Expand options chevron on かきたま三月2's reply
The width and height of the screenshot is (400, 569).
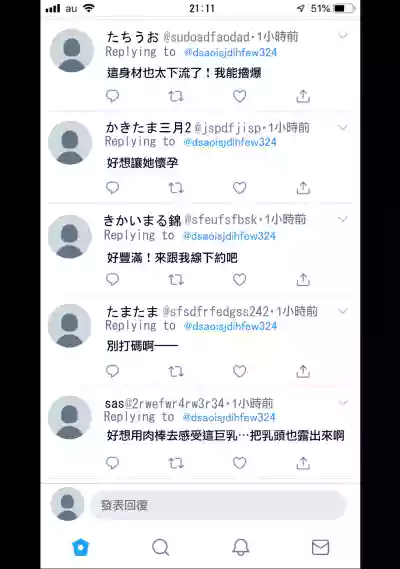[x=343, y=127]
